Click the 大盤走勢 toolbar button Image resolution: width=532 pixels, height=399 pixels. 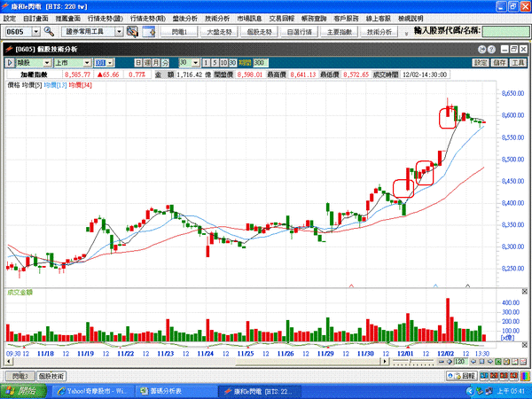[219, 32]
